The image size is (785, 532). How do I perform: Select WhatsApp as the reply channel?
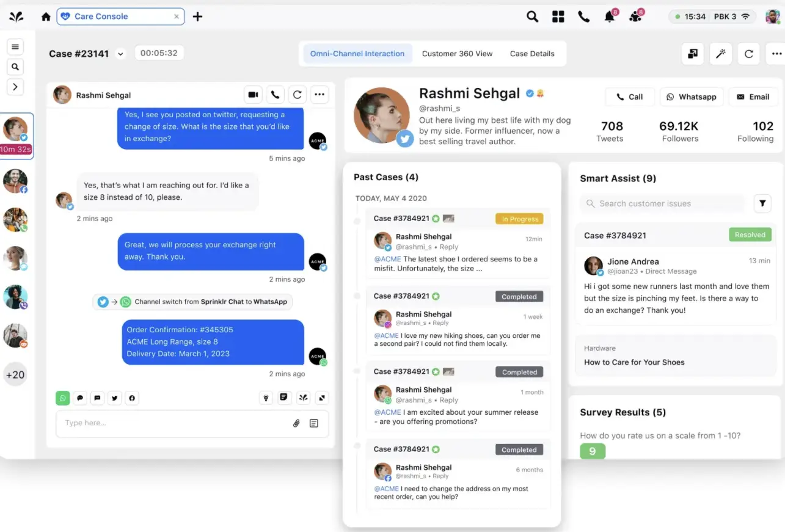[63, 398]
